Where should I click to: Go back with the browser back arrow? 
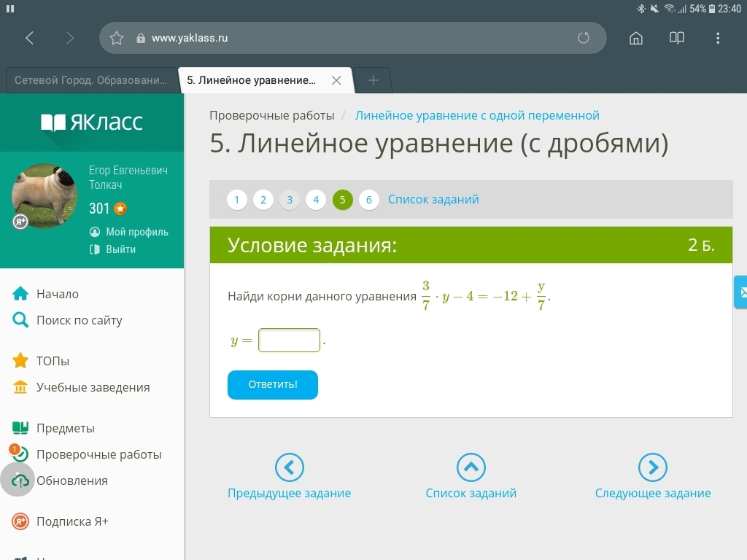tap(29, 38)
